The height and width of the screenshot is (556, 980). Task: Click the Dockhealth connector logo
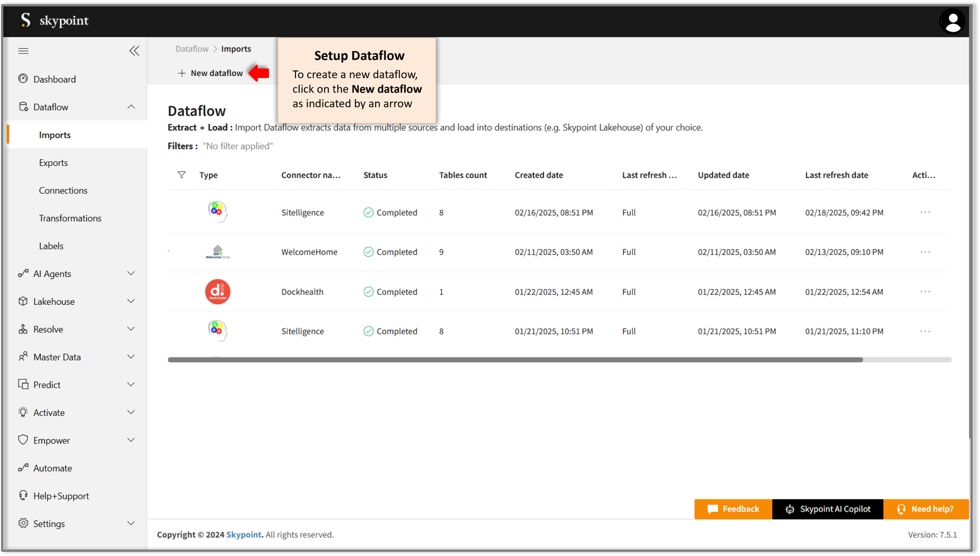coord(217,292)
